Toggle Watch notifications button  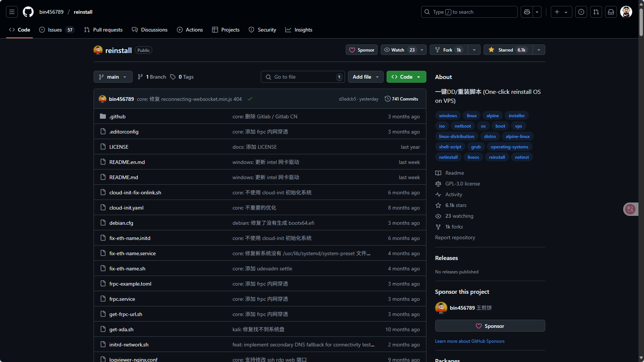[400, 50]
